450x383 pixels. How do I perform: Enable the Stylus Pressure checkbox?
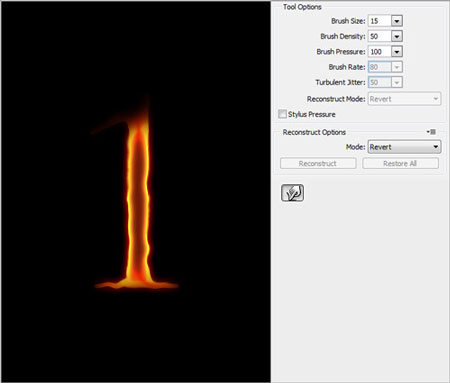tap(282, 114)
